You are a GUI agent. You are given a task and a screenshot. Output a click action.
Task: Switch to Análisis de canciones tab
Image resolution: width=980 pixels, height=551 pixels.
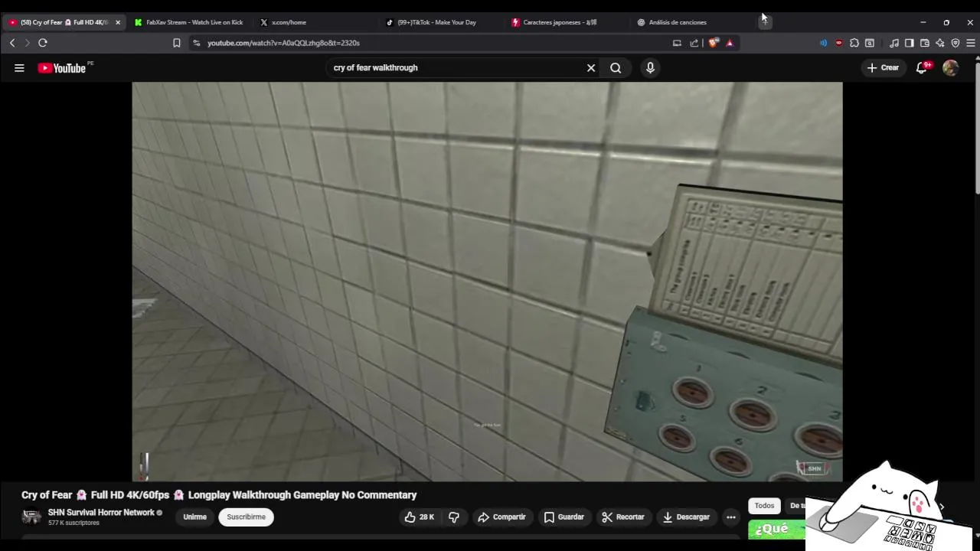coord(692,22)
